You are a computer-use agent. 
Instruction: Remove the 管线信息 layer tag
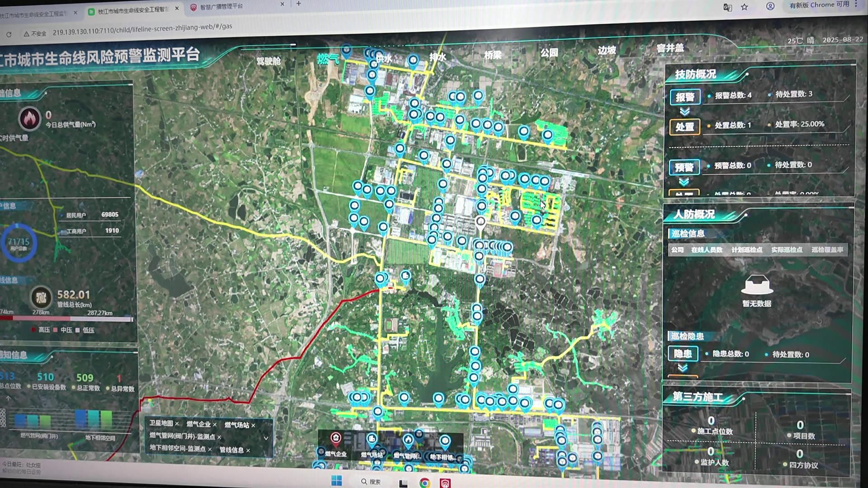point(248,450)
